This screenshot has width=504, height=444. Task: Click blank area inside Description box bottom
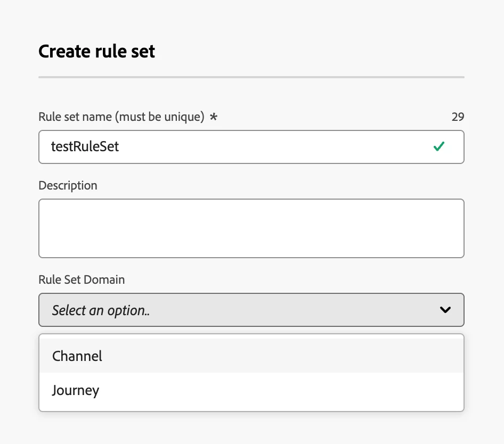pos(251,248)
